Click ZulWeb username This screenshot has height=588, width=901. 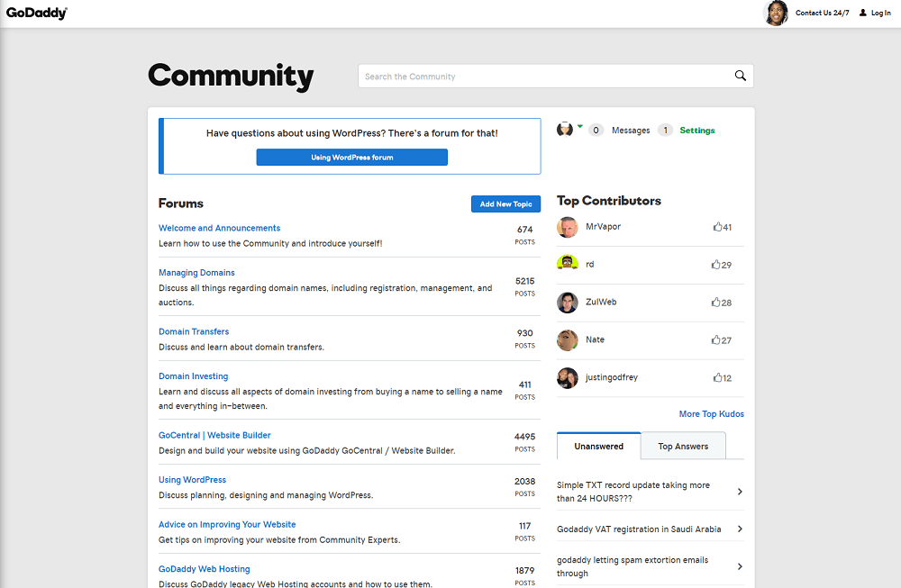coord(600,302)
